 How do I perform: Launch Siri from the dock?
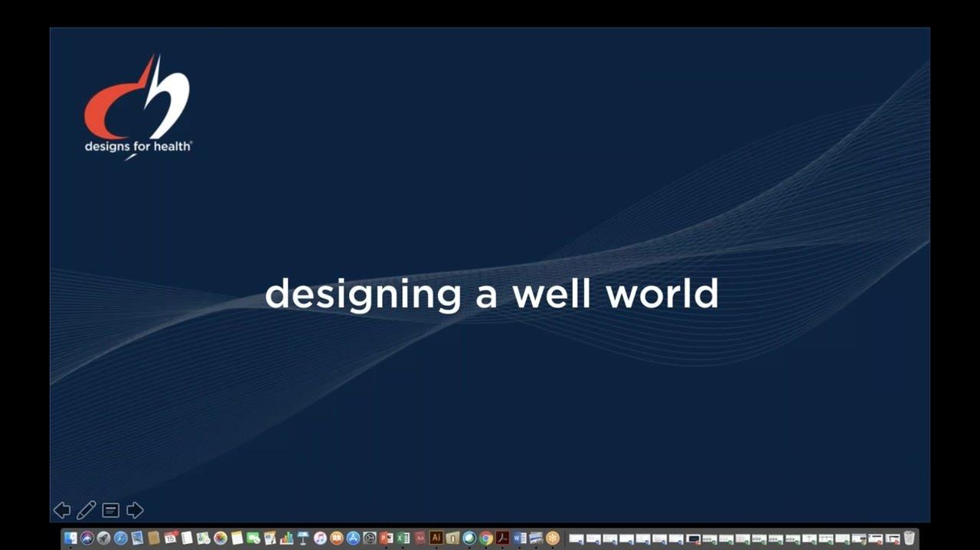(x=87, y=539)
